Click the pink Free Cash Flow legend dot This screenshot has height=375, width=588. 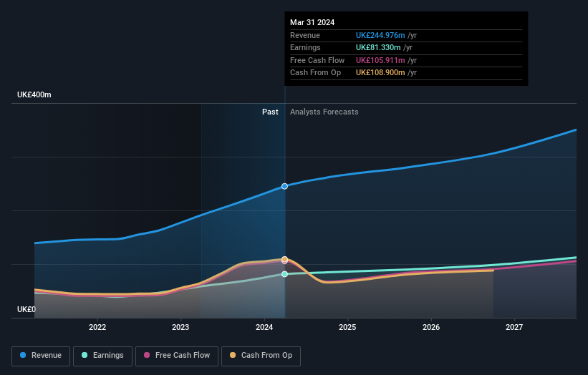point(147,355)
